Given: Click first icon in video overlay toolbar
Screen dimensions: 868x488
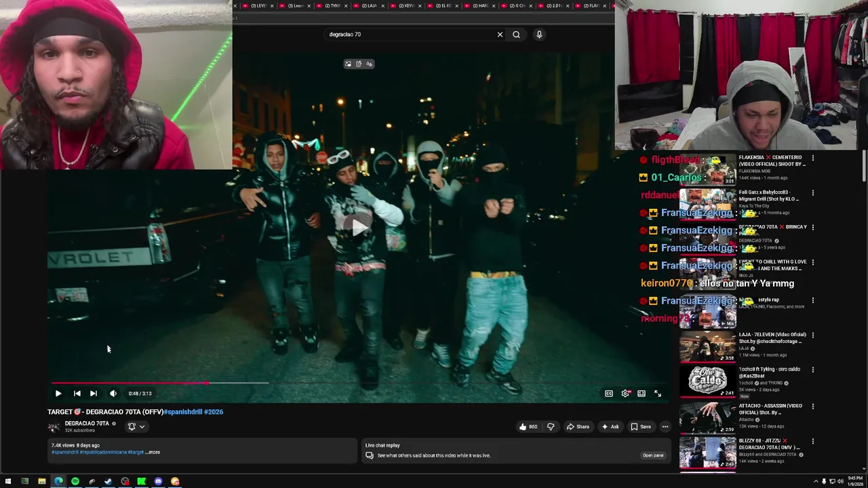Looking at the screenshot, I should [x=349, y=64].
